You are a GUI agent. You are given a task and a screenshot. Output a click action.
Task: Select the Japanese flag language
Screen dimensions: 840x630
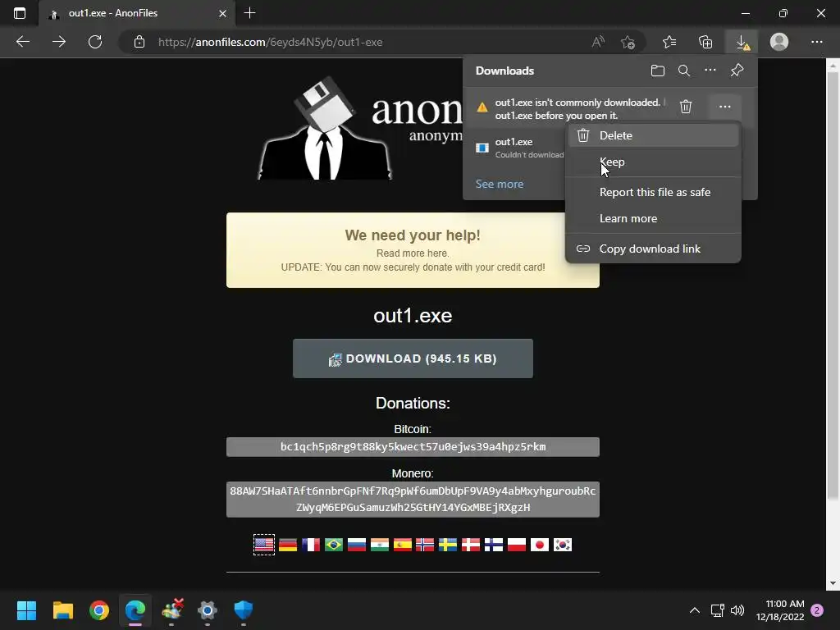(540, 545)
